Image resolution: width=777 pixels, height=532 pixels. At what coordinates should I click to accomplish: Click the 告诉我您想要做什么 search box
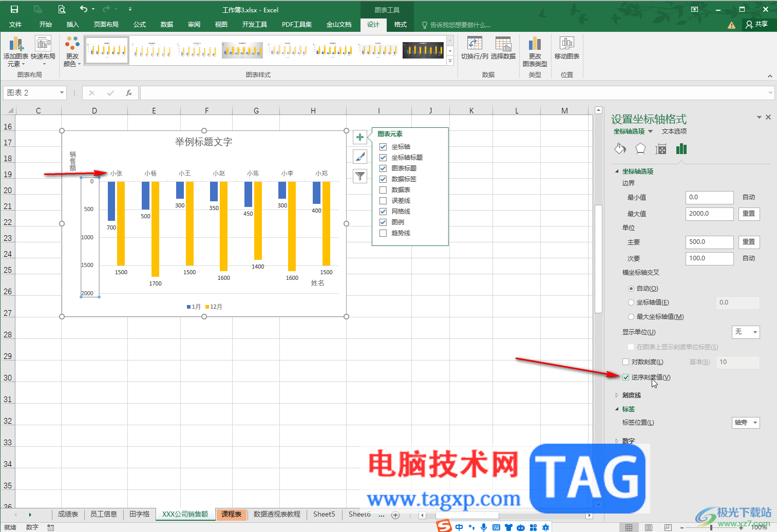point(456,25)
